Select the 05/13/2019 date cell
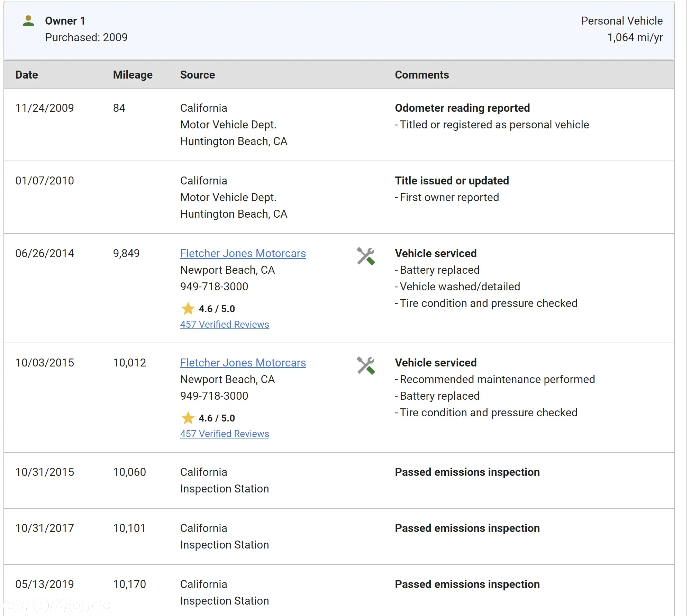Viewport: 691px width, 616px height. click(x=45, y=584)
